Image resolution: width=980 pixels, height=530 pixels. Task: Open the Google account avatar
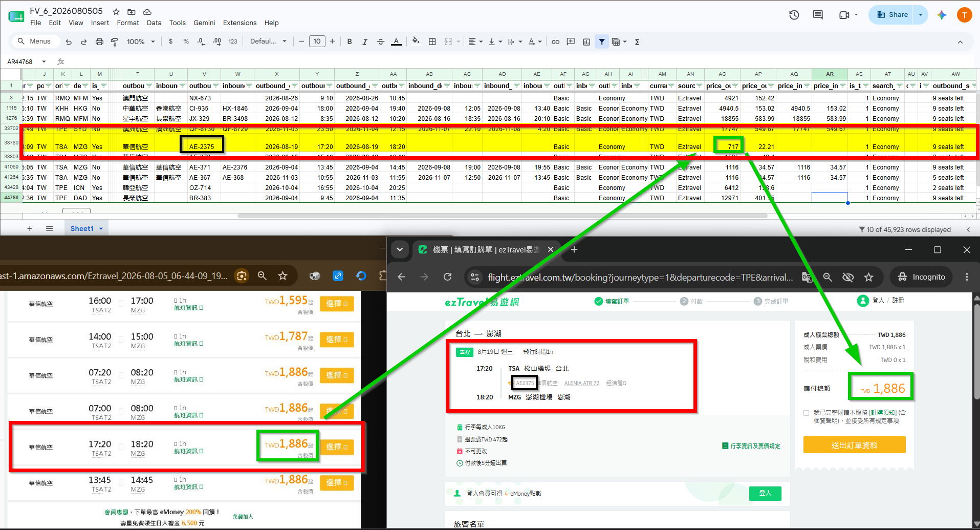(x=964, y=15)
